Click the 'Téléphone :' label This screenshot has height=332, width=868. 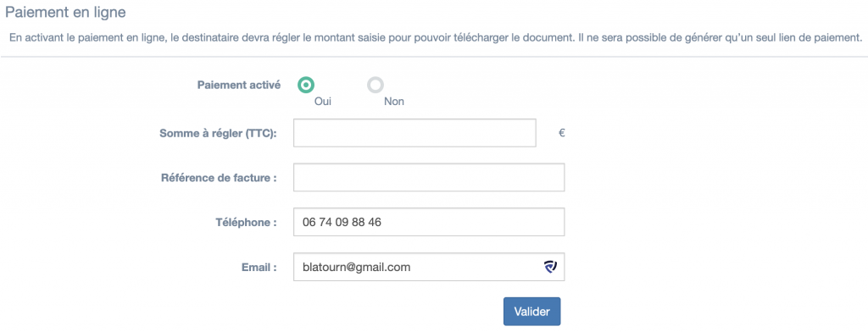pyautogui.click(x=246, y=223)
